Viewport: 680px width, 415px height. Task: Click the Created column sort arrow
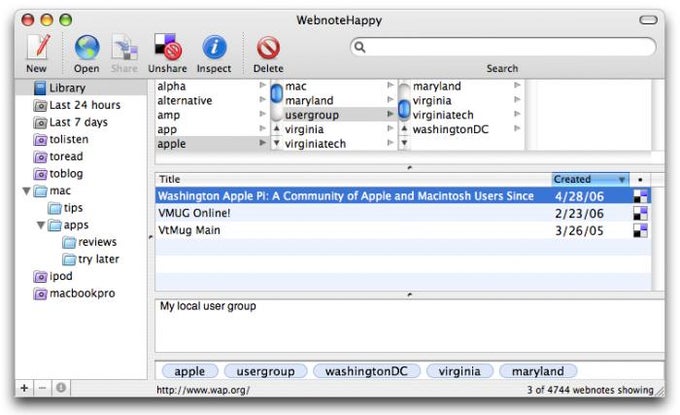coord(622,180)
